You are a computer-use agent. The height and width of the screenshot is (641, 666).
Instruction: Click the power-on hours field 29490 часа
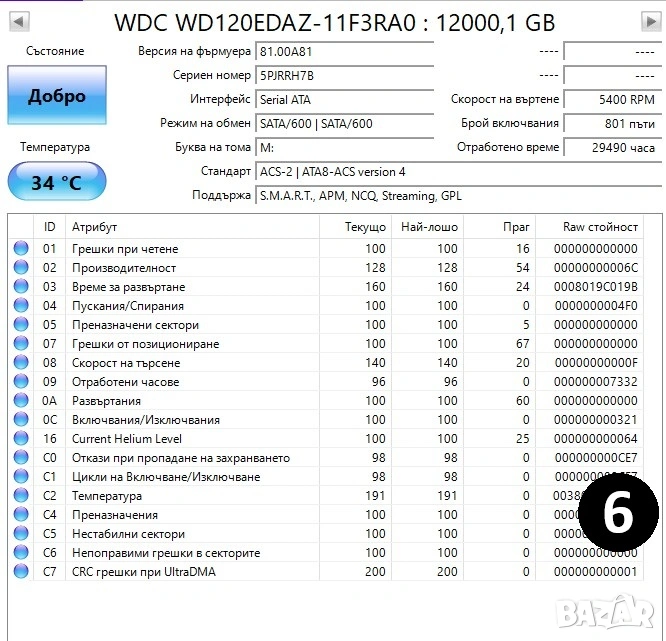pyautogui.click(x=611, y=147)
